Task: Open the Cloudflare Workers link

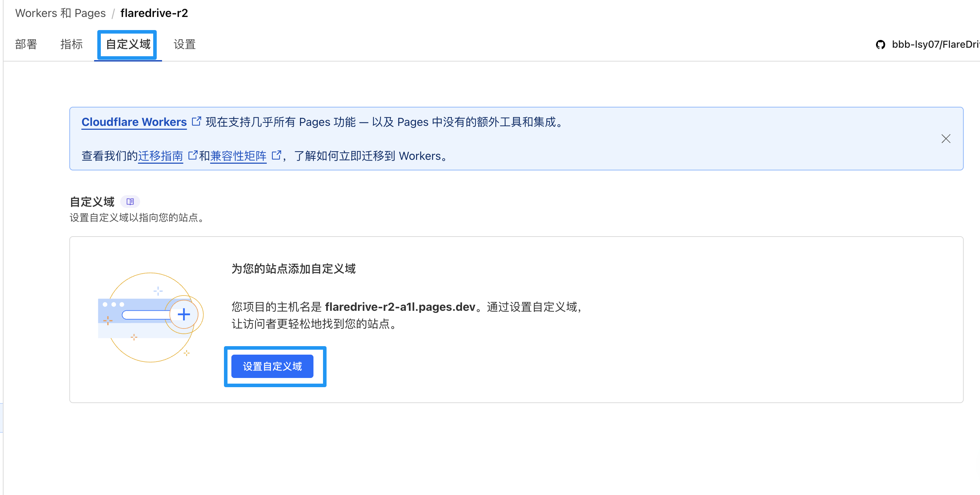Action: (x=134, y=122)
